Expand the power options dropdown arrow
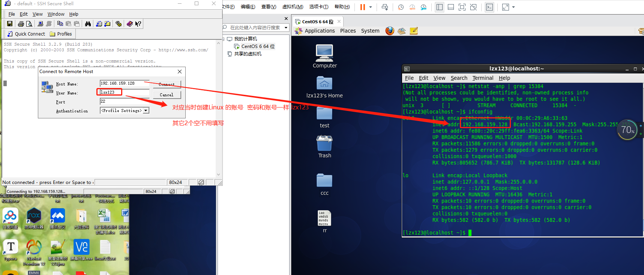Screen dimensions: 644x275 pyautogui.click(x=371, y=7)
